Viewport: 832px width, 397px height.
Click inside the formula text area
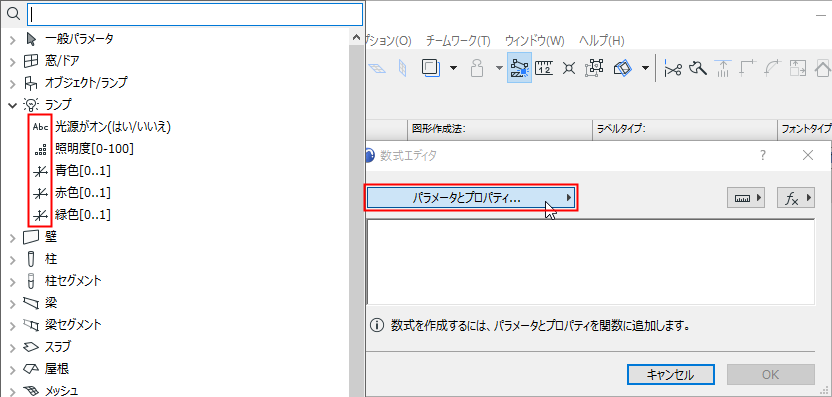pos(591,262)
